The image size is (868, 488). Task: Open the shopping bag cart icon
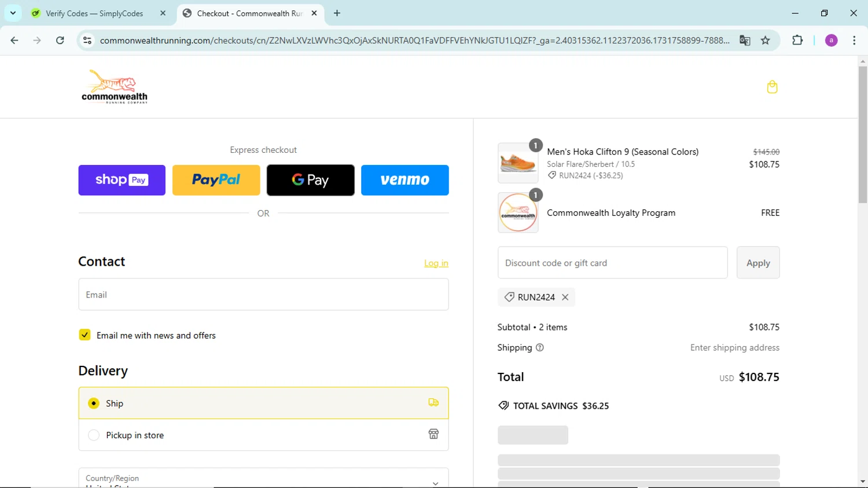[x=772, y=87]
